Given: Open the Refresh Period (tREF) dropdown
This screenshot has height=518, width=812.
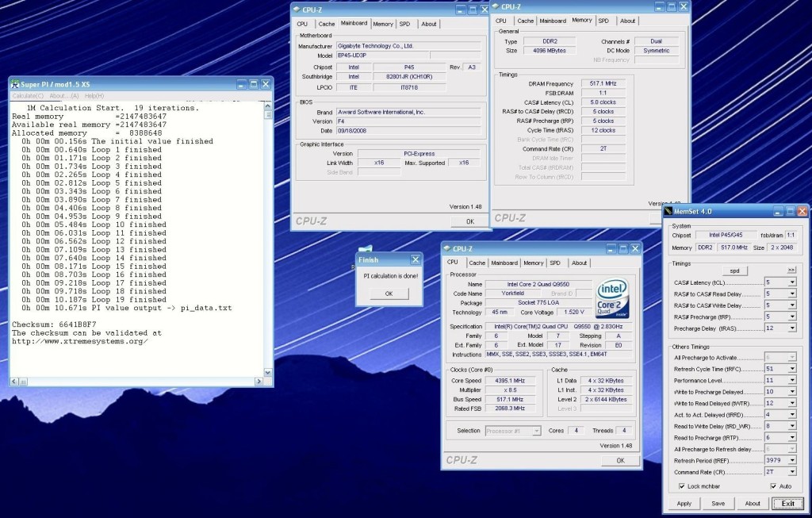Looking at the screenshot, I should (x=792, y=460).
